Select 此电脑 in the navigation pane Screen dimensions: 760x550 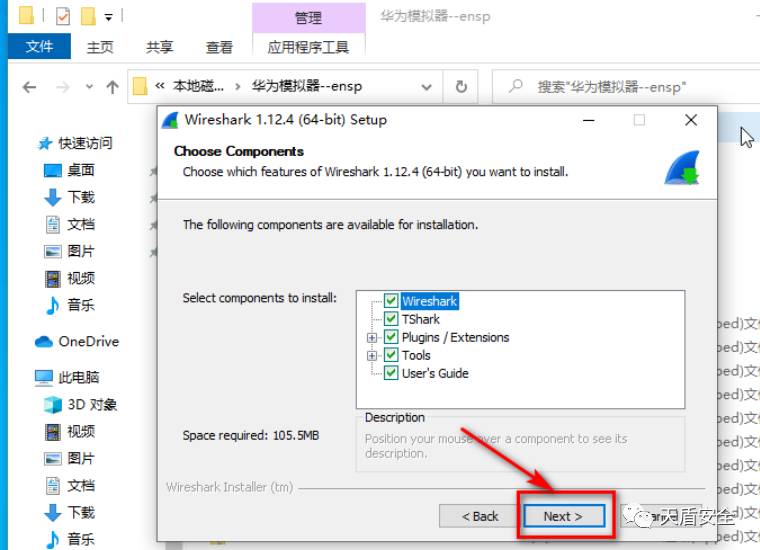click(67, 377)
